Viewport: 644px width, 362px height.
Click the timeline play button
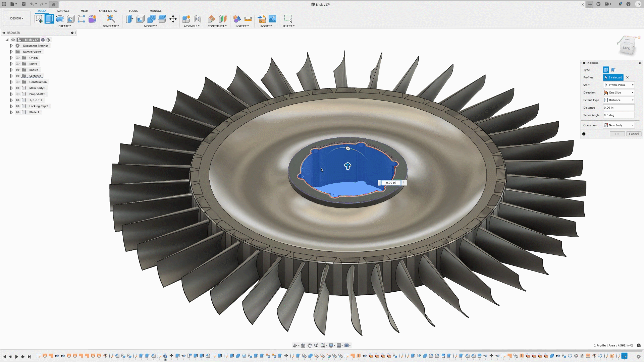coord(16,357)
